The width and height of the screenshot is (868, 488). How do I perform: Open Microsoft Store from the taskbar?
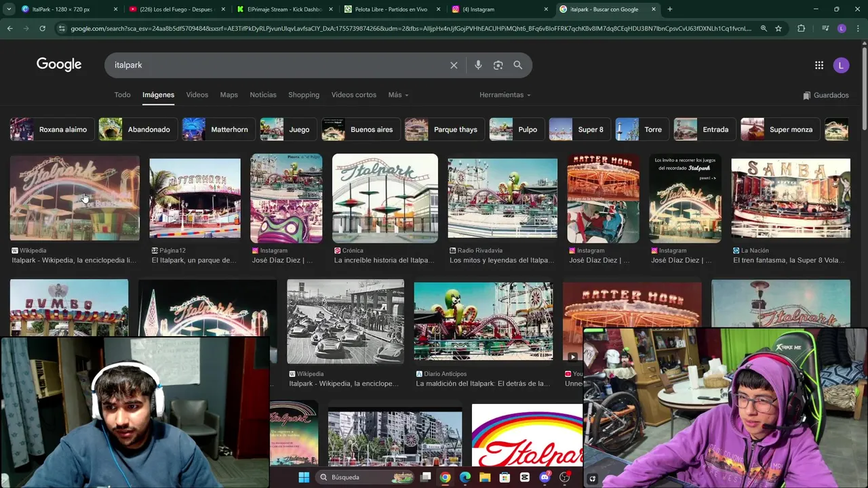[x=505, y=477]
